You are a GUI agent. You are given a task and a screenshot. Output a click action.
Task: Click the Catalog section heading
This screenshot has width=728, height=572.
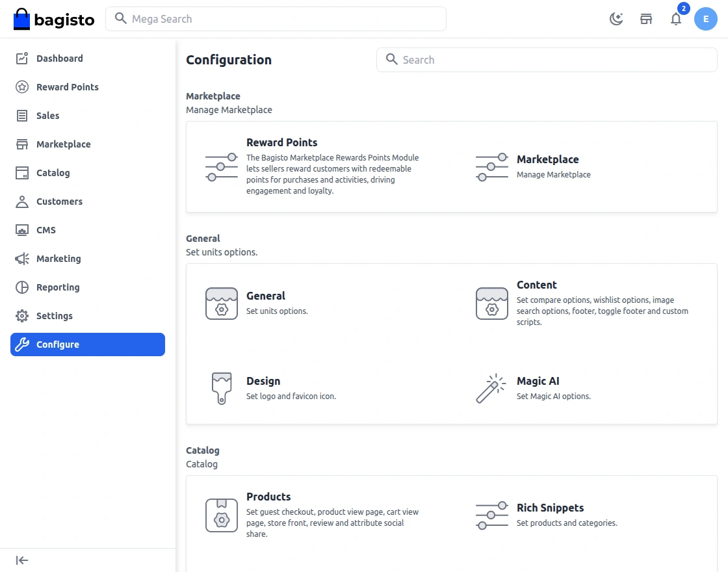click(x=202, y=450)
